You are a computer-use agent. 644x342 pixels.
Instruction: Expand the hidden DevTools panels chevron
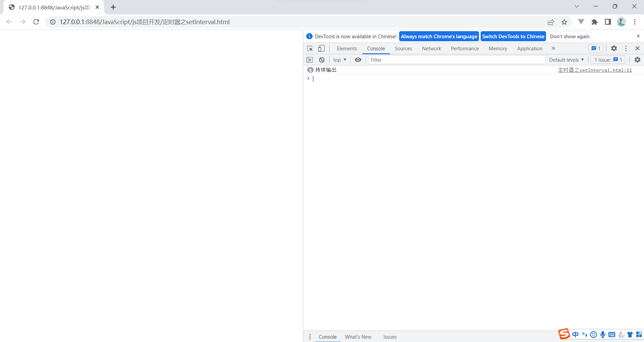tap(553, 48)
